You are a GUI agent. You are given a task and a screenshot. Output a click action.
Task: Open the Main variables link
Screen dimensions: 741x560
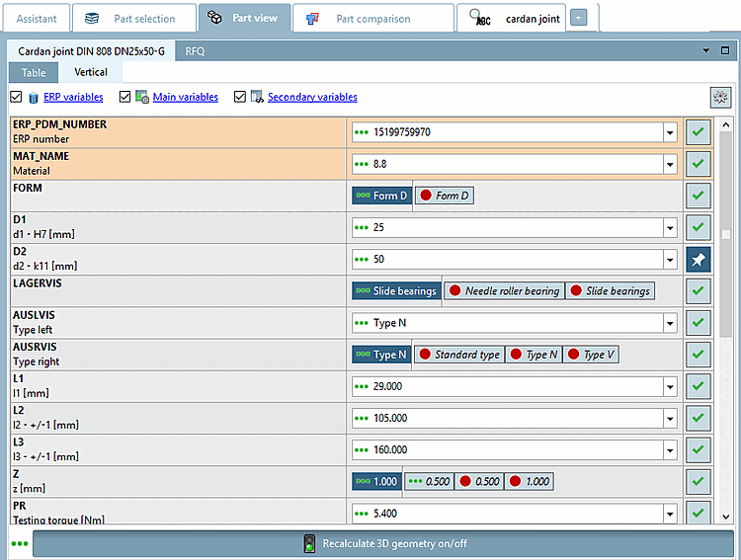coord(186,97)
